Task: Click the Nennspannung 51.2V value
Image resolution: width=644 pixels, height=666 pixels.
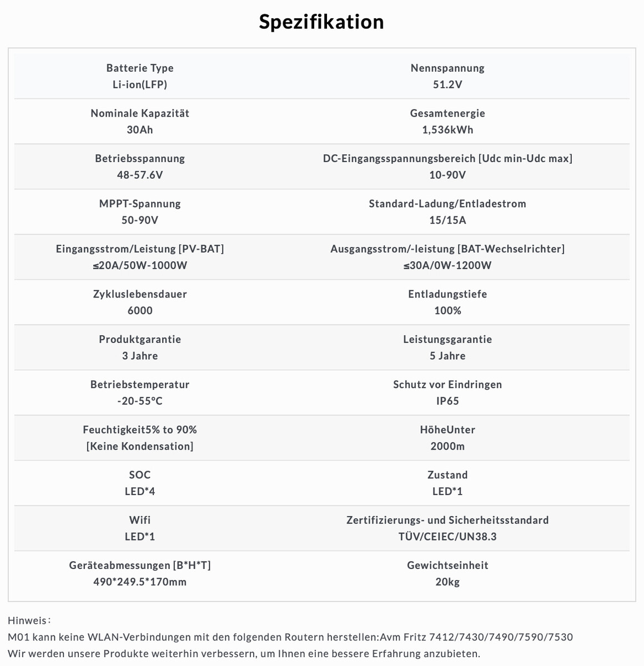Action: pyautogui.click(x=447, y=84)
